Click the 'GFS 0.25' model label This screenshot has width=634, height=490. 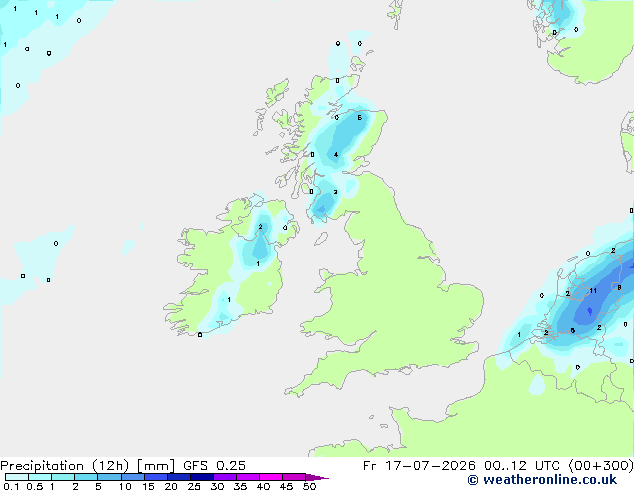tap(214, 466)
